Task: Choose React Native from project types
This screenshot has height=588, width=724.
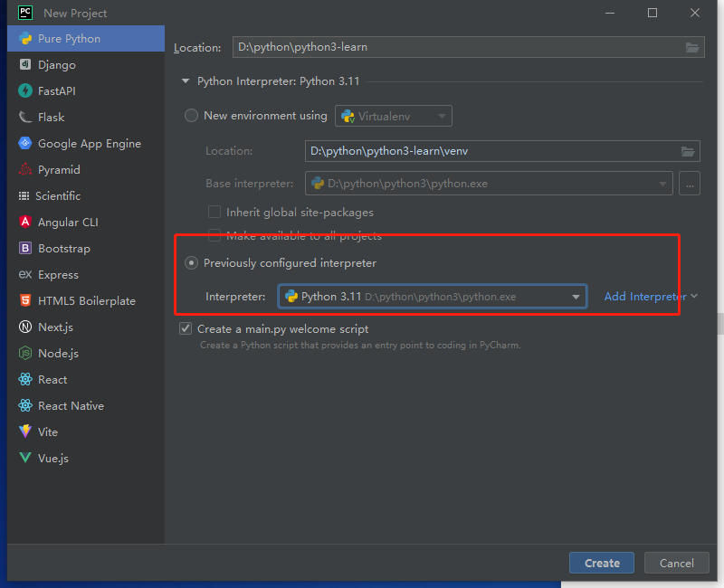Action: click(x=71, y=406)
